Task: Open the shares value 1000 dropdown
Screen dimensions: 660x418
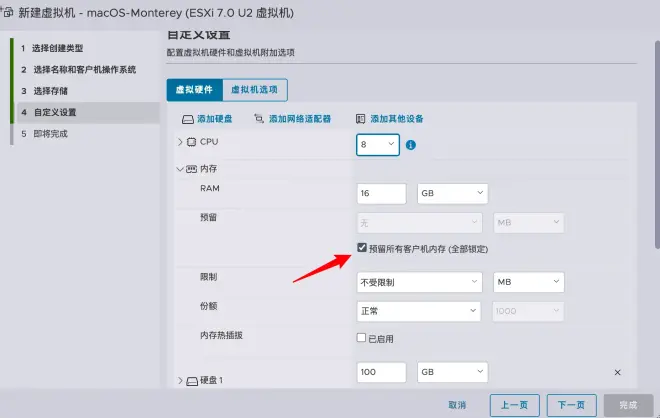Action: [528, 311]
